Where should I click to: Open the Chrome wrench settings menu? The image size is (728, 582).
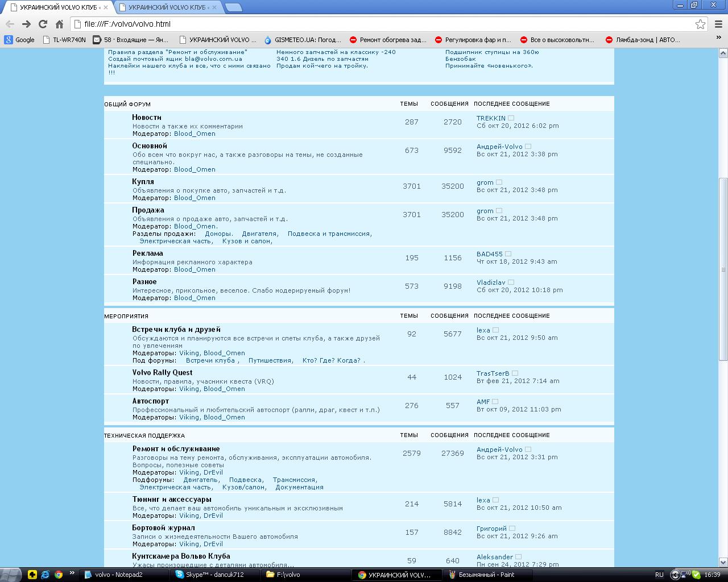pos(718,24)
